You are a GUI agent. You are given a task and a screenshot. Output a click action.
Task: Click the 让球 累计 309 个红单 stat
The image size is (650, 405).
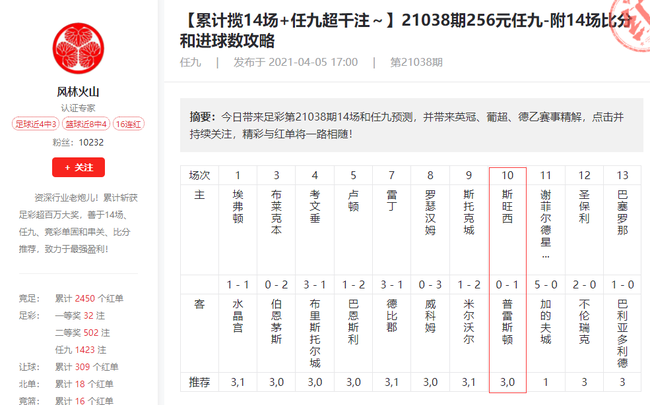[x=68, y=367]
